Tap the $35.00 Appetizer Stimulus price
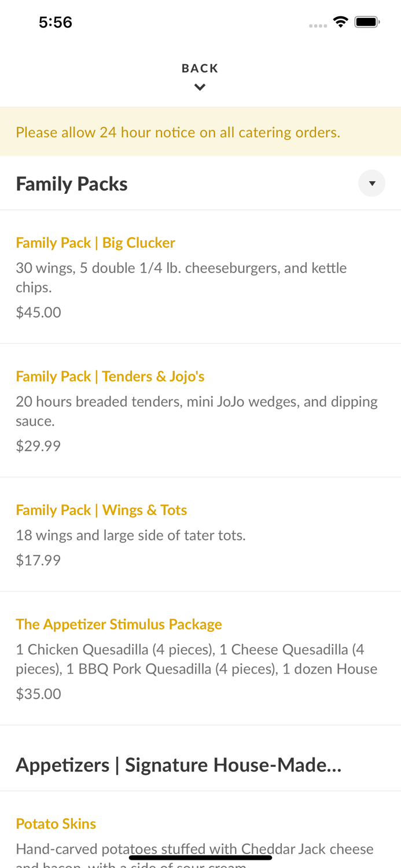The image size is (401, 868). (38, 694)
